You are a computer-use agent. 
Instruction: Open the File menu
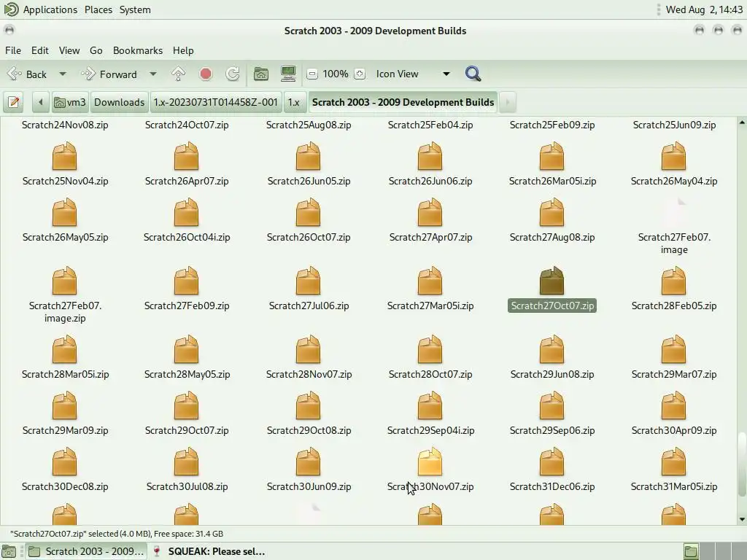point(13,50)
